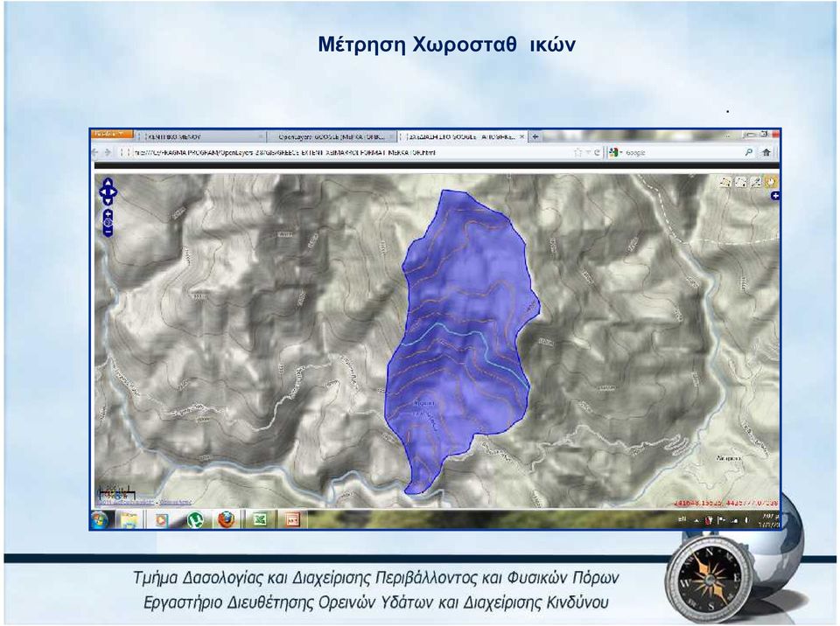Open uTorrent from the taskbar
Screen dimensions: 840x626
pos(195,519)
